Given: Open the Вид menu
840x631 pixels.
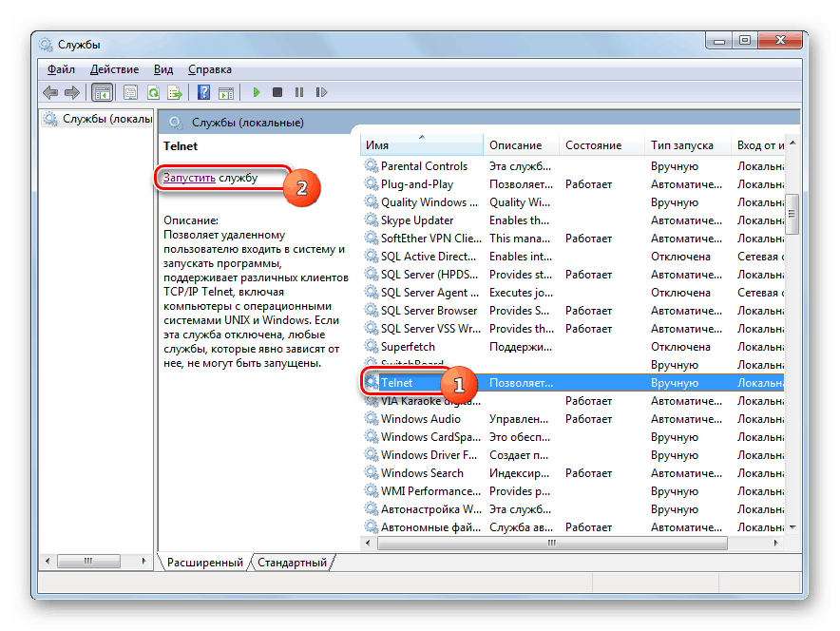Looking at the screenshot, I should pyautogui.click(x=162, y=68).
